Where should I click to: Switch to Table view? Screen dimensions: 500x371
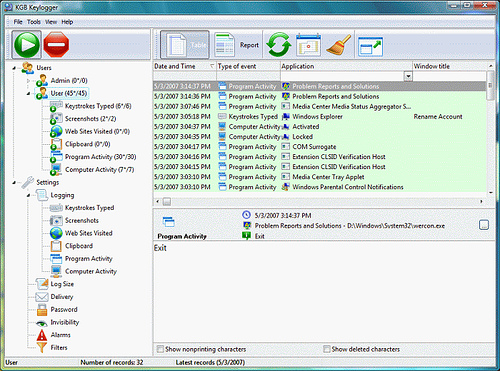[x=185, y=45]
